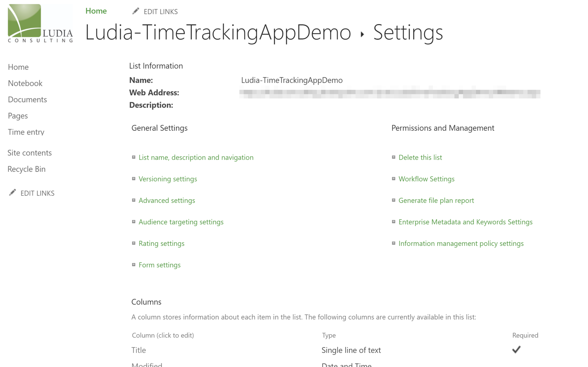588x367 pixels.
Task: Select Generate file plan report
Action: pyautogui.click(x=436, y=200)
